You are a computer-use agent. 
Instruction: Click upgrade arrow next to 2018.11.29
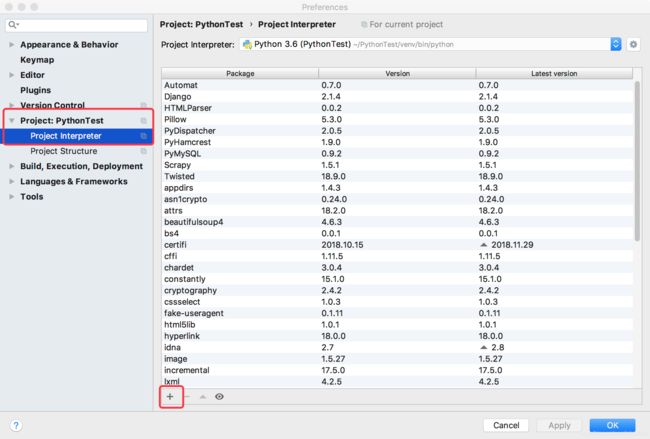[x=483, y=245]
